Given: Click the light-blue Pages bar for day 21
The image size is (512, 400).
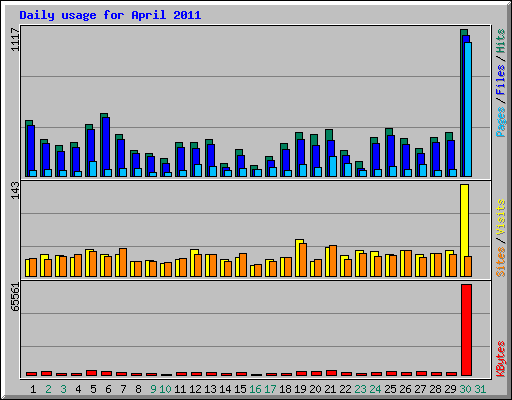Looking at the screenshot, I should pos(333,166).
